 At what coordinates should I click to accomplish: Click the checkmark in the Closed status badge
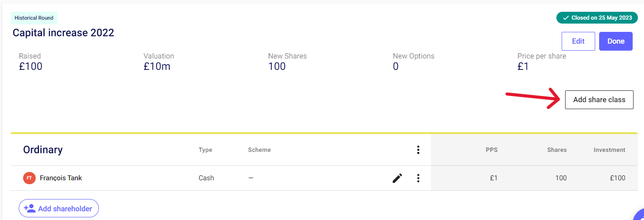coord(566,18)
